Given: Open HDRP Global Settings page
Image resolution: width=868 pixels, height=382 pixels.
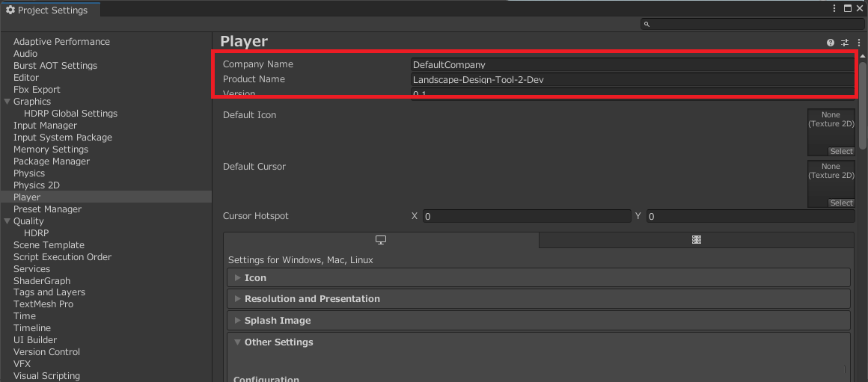Looking at the screenshot, I should (x=70, y=114).
